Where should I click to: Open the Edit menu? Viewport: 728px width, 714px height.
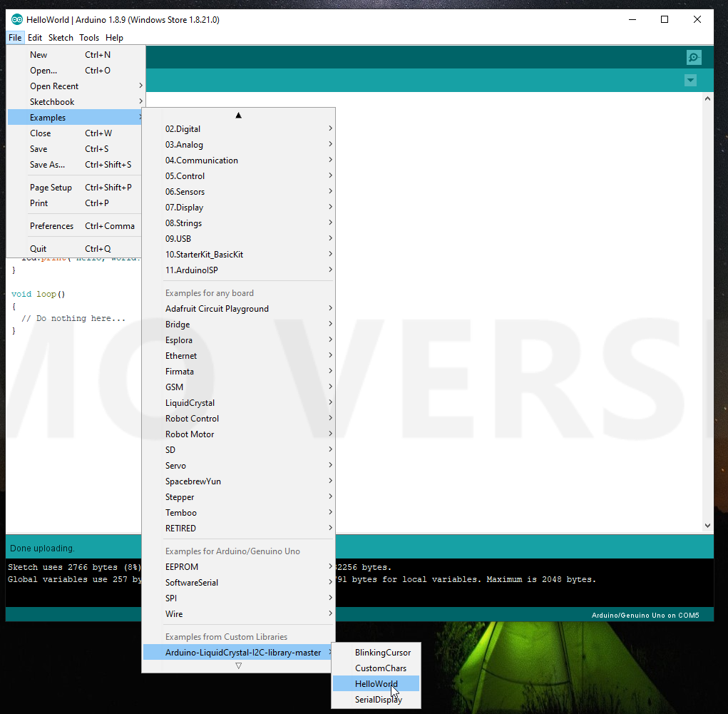tap(35, 38)
